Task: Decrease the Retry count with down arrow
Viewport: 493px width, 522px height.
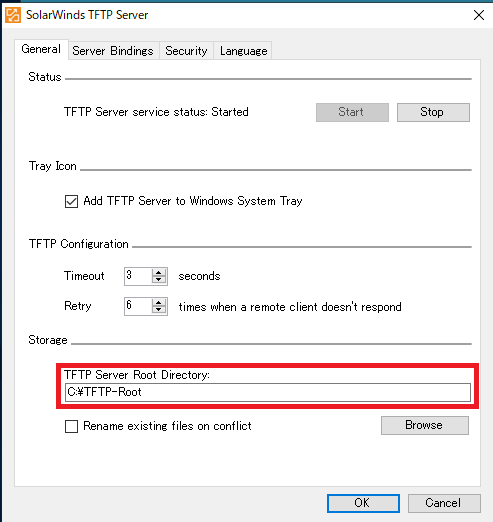Action: tap(159, 310)
